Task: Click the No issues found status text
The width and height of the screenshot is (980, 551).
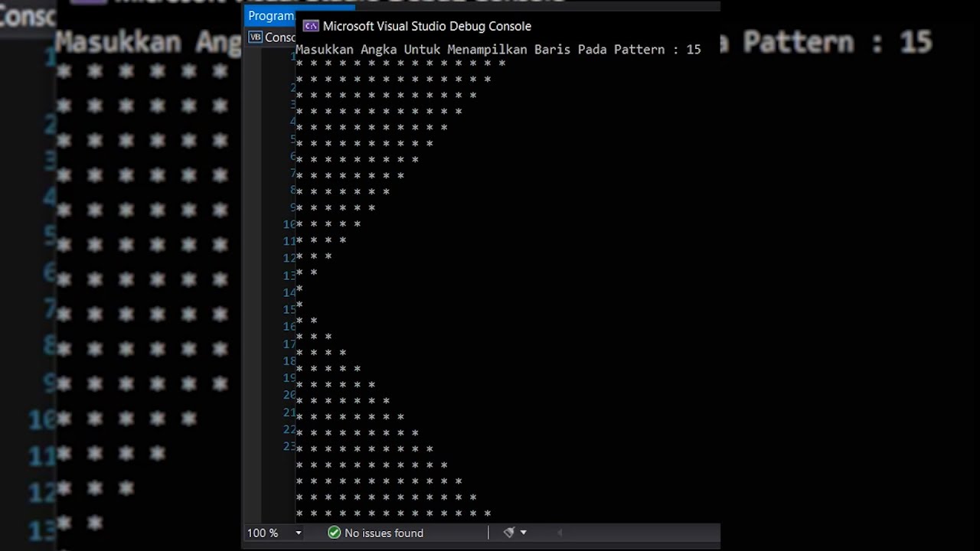Action: coord(384,533)
